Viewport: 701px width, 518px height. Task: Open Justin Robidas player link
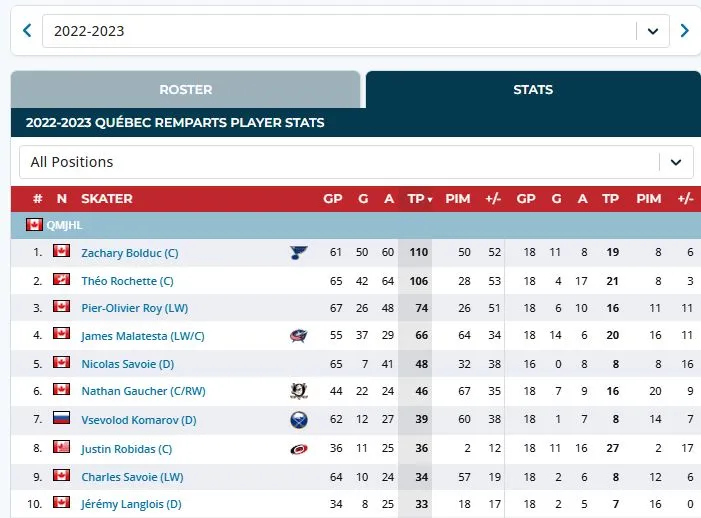126,449
